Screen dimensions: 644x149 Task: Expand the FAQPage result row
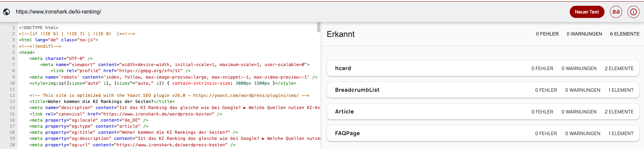tap(483, 133)
